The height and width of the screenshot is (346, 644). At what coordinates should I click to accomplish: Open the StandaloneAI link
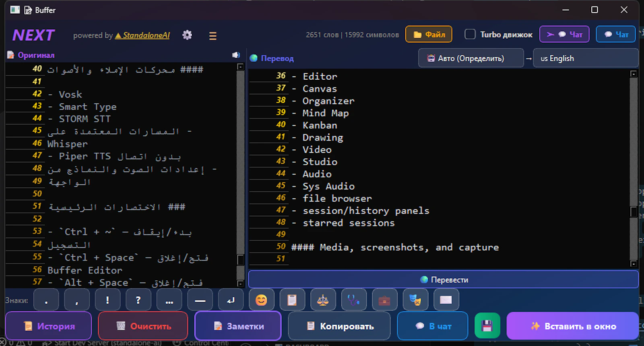point(142,35)
